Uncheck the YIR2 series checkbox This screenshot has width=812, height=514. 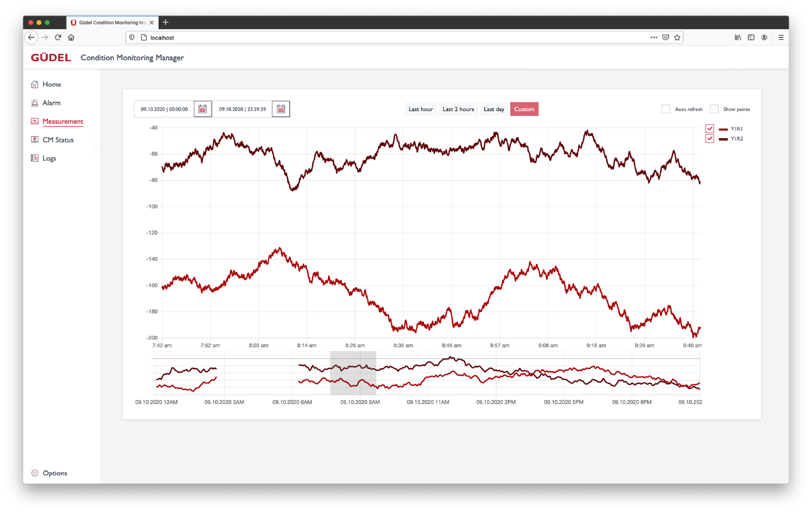click(710, 139)
